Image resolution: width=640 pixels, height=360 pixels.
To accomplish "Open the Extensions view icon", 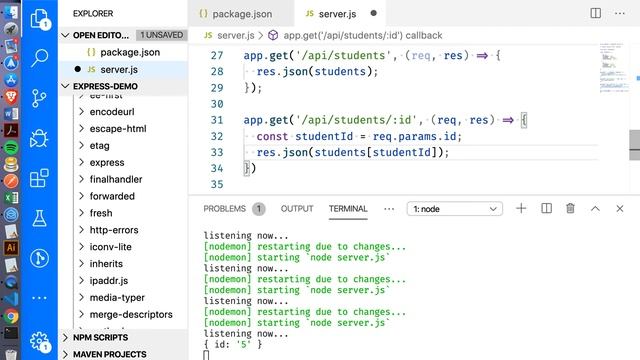I will click(x=40, y=178).
